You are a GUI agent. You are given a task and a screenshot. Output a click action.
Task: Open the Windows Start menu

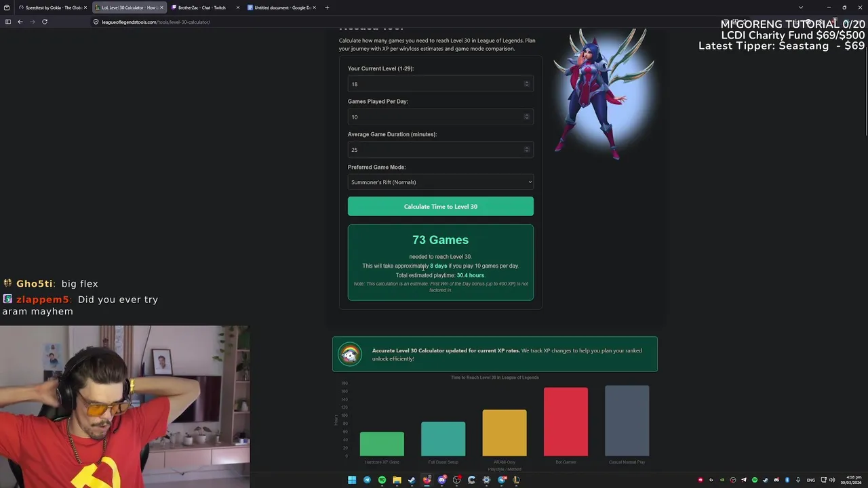tap(352, 480)
